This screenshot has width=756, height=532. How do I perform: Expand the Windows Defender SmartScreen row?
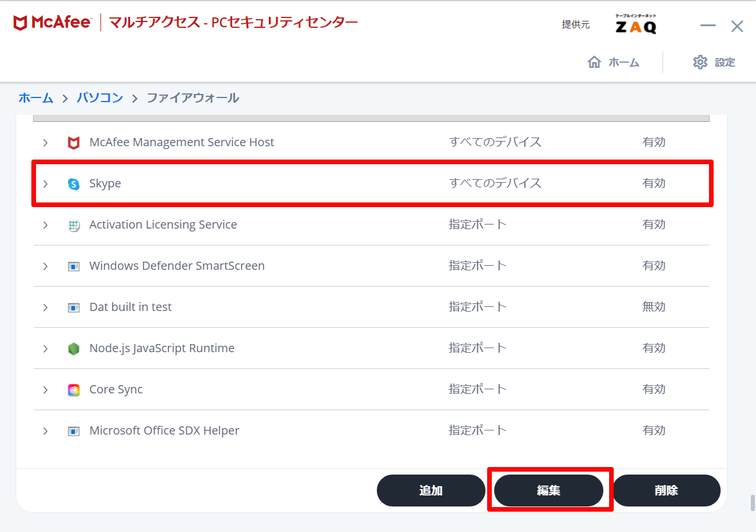click(45, 266)
